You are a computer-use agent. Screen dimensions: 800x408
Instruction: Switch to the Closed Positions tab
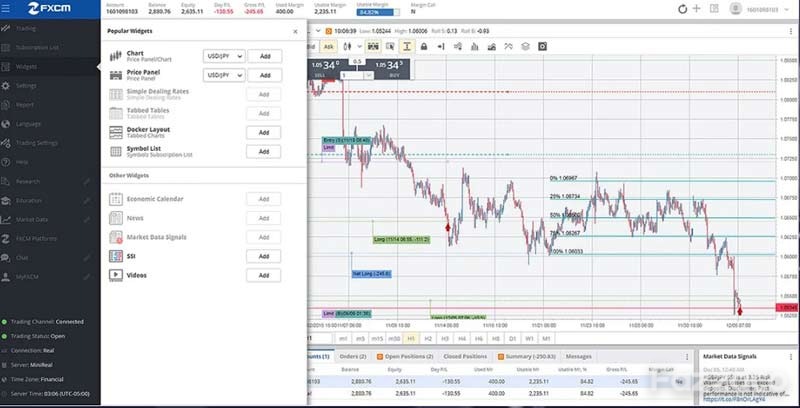[x=465, y=356]
